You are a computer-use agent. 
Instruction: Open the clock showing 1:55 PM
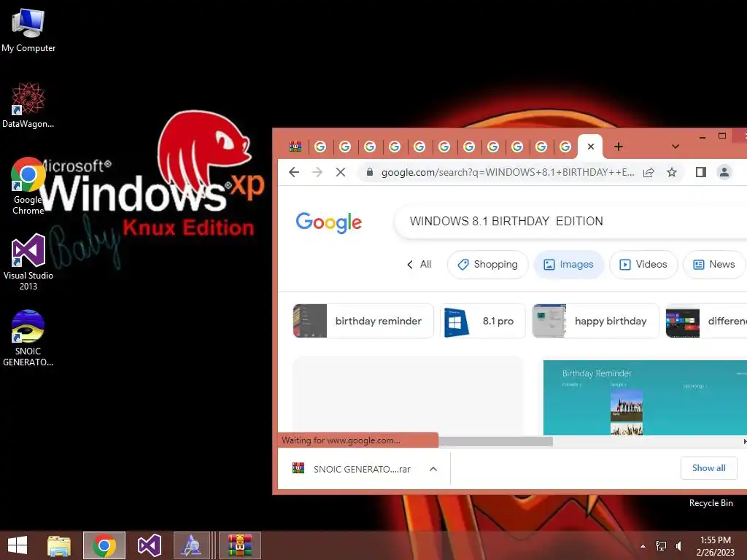coord(715,545)
